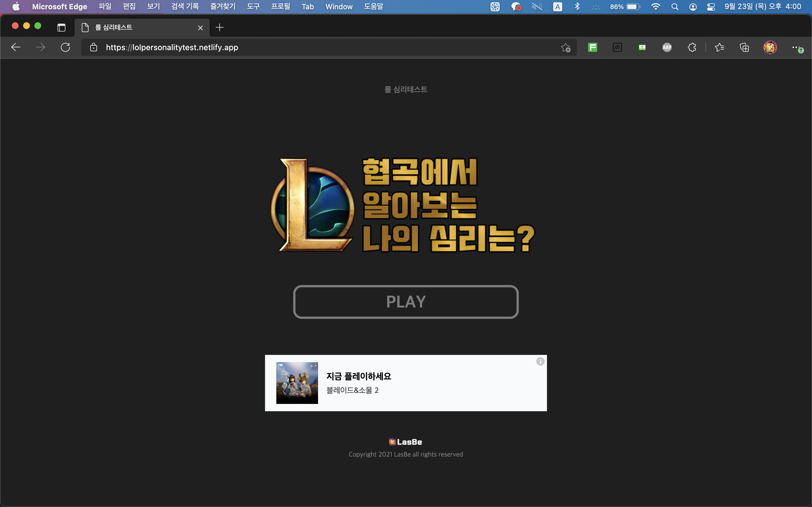Click the ad info icon
Image resolution: width=812 pixels, height=507 pixels.
[540, 361]
